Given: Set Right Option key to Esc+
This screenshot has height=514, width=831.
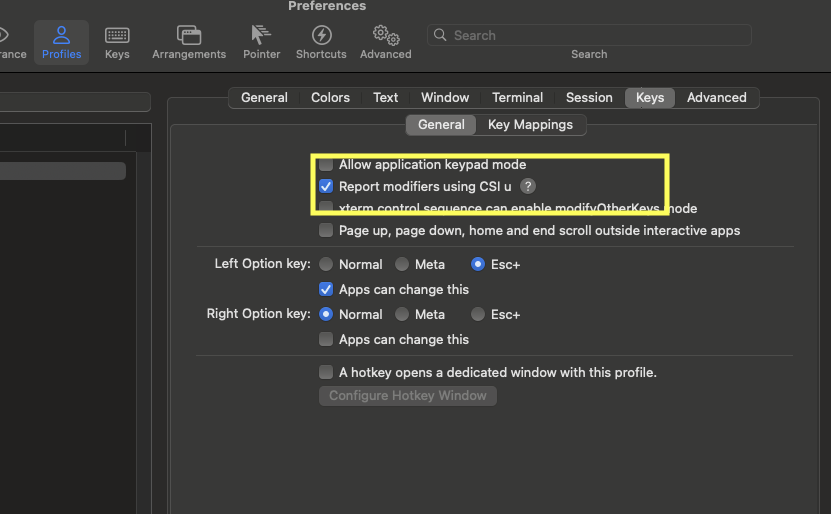Looking at the screenshot, I should coord(478,314).
